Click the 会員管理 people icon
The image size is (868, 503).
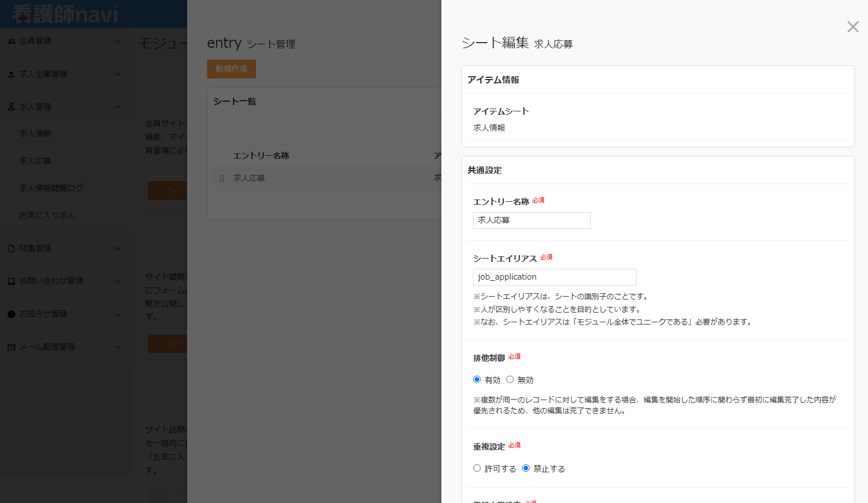coord(11,41)
